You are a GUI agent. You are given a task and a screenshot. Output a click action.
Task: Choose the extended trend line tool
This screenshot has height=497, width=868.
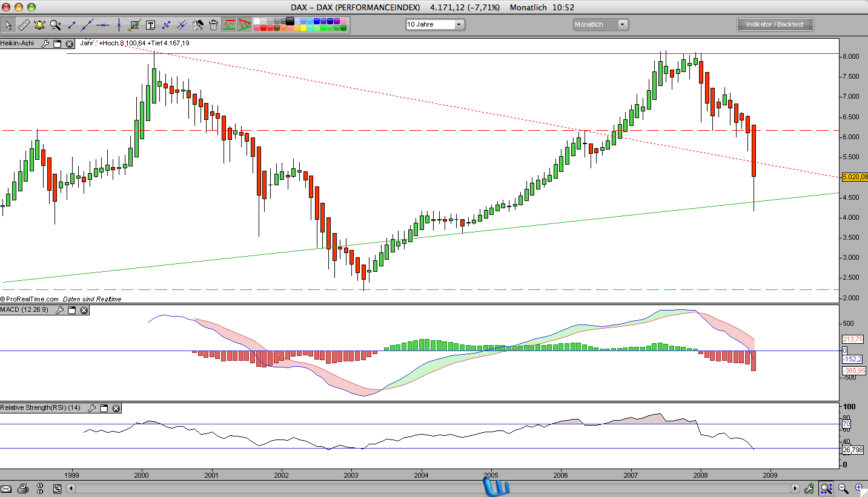pos(87,25)
